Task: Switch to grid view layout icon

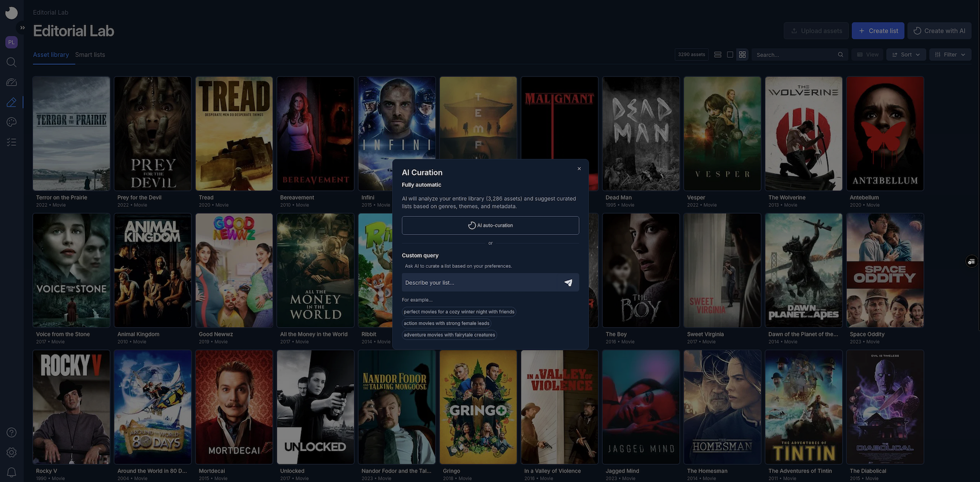Action: point(742,55)
